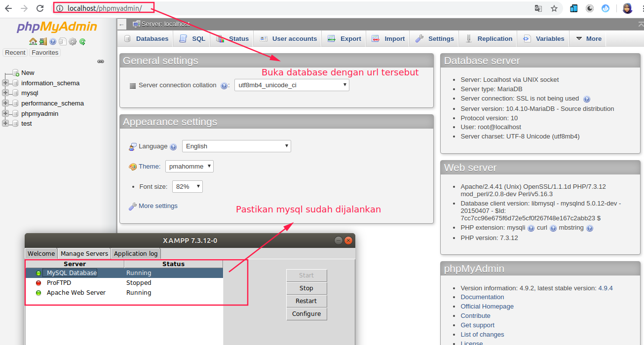Switch to XAMPP Welcome tab
Image resolution: width=644 pixels, height=345 pixels.
pyautogui.click(x=41, y=253)
